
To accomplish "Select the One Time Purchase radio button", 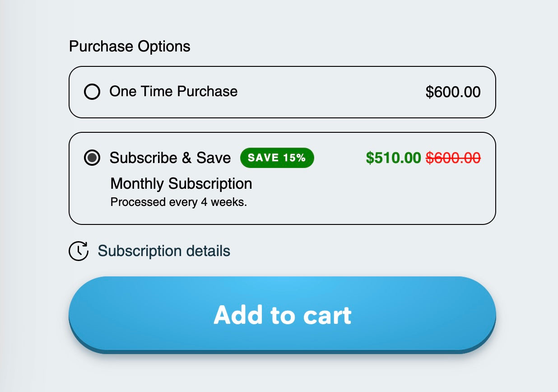I will (92, 92).
